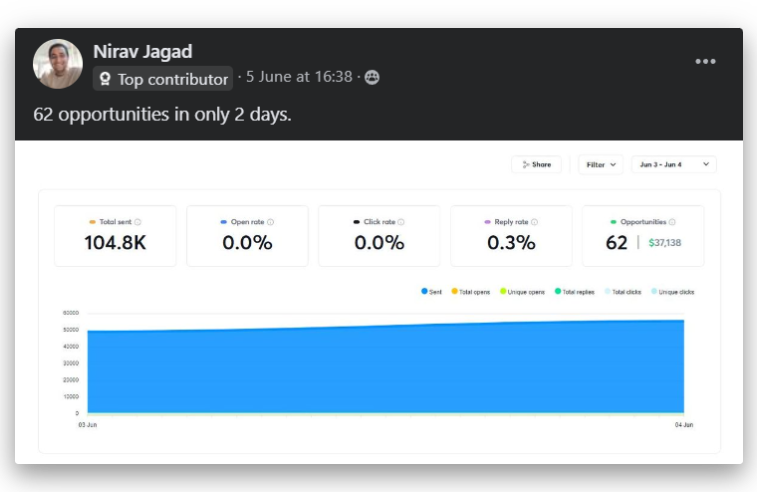The height and width of the screenshot is (492, 757).
Task: Click the post audience globe icon
Action: pos(372,78)
